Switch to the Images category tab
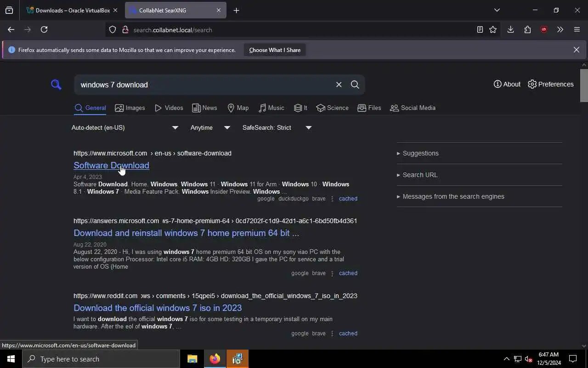588x368 pixels. tap(130, 108)
